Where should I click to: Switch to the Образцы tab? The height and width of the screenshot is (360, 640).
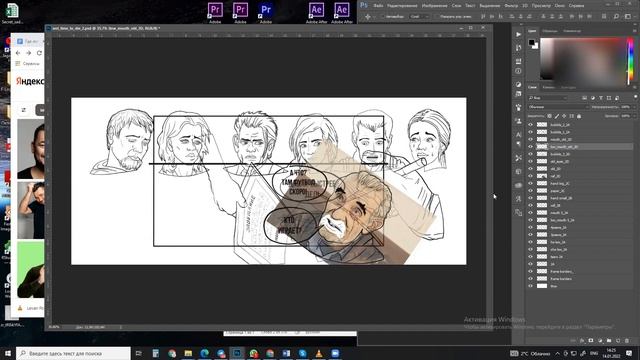coord(550,31)
